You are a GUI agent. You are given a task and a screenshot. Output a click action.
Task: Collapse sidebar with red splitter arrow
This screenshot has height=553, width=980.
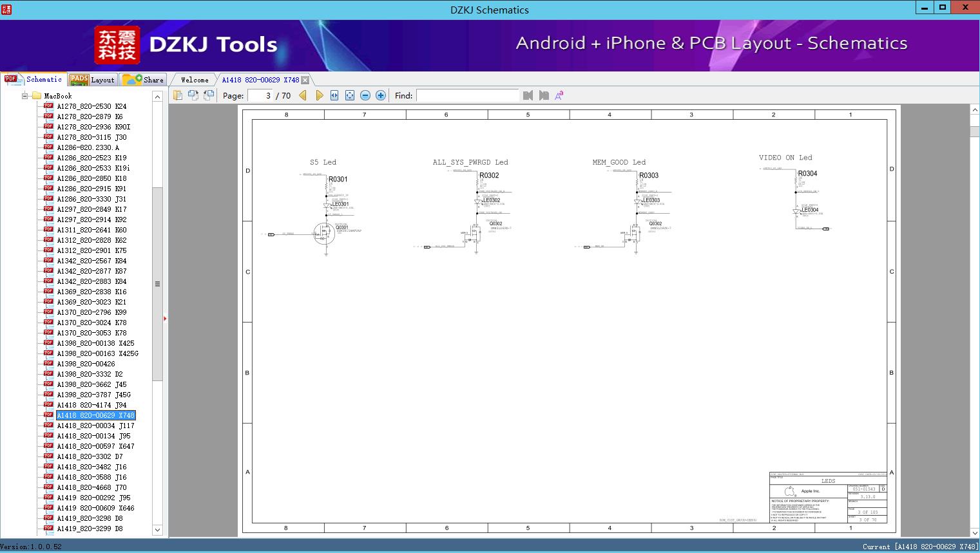click(x=165, y=319)
